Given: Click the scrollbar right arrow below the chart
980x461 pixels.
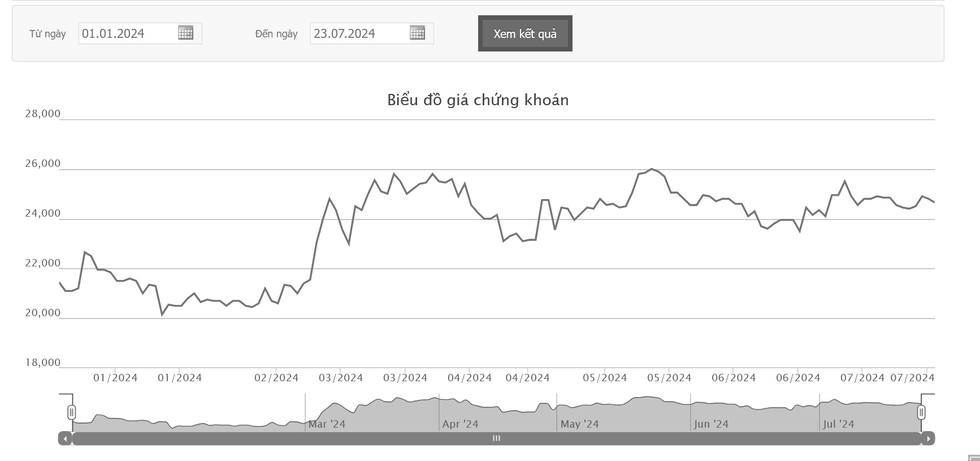Looking at the screenshot, I should pos(928,438).
